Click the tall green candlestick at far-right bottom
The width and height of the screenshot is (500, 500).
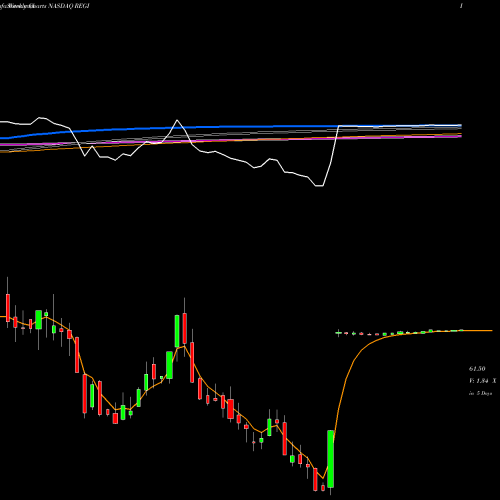[x=330, y=459]
